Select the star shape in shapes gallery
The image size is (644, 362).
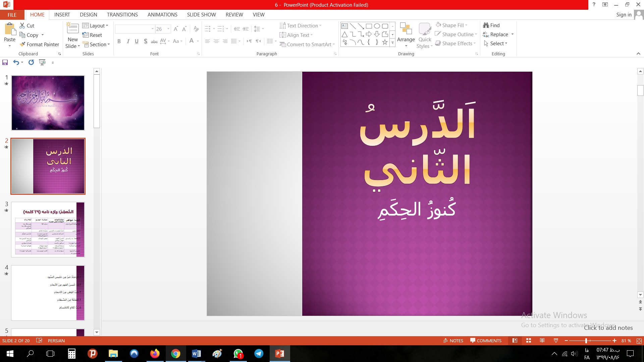[x=385, y=42]
